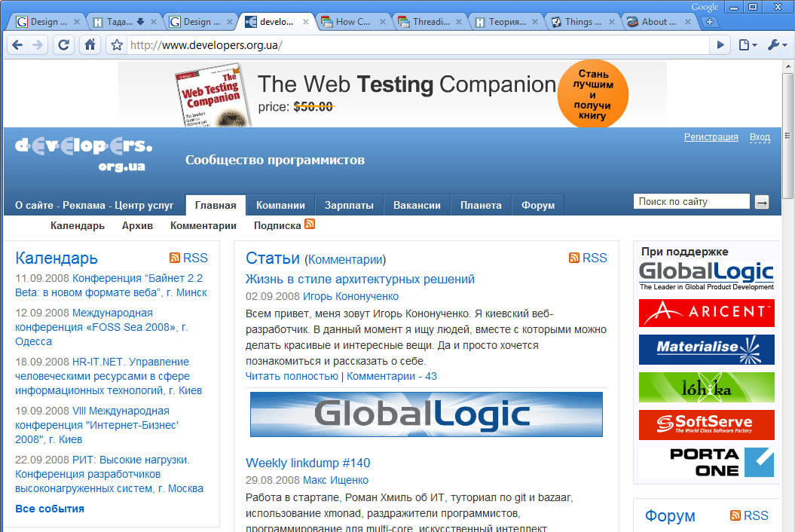Open the Регистрация link
This screenshot has width=795, height=532.
pyautogui.click(x=711, y=137)
